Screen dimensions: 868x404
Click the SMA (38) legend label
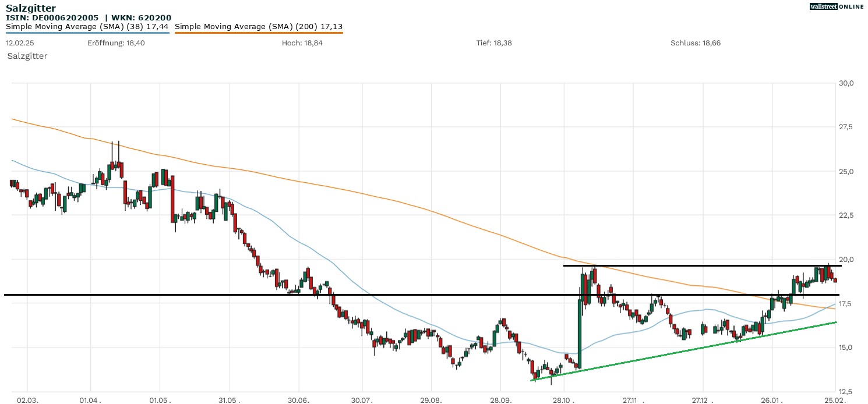[x=87, y=26]
